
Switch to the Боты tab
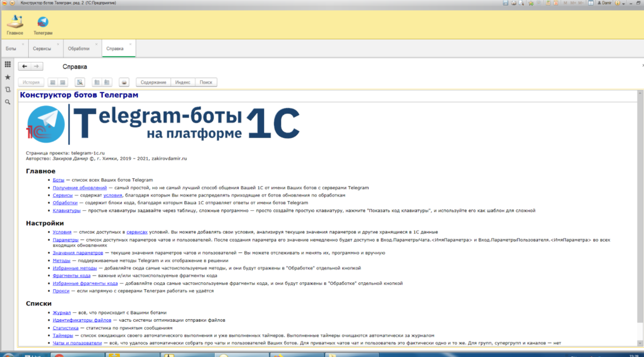(11, 49)
